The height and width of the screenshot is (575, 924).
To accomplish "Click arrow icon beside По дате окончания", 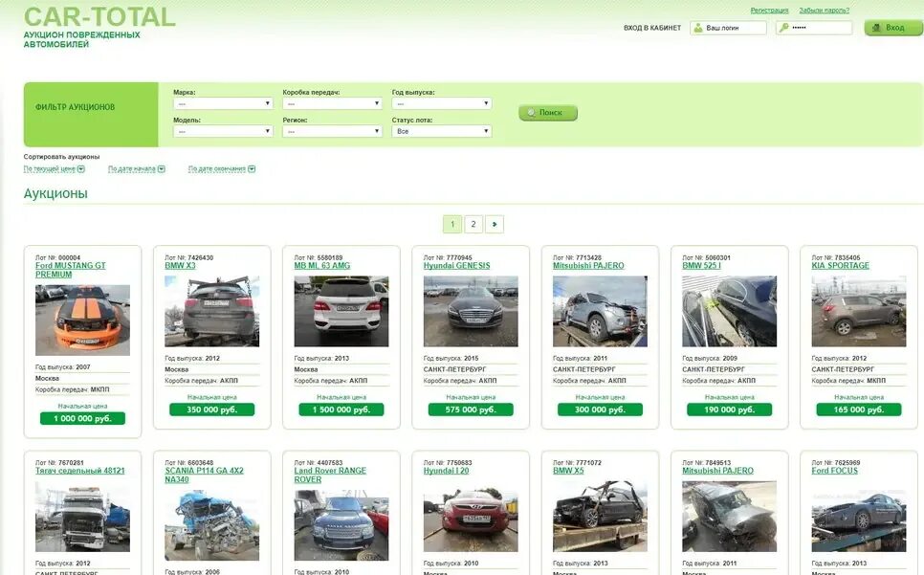I will pyautogui.click(x=252, y=169).
